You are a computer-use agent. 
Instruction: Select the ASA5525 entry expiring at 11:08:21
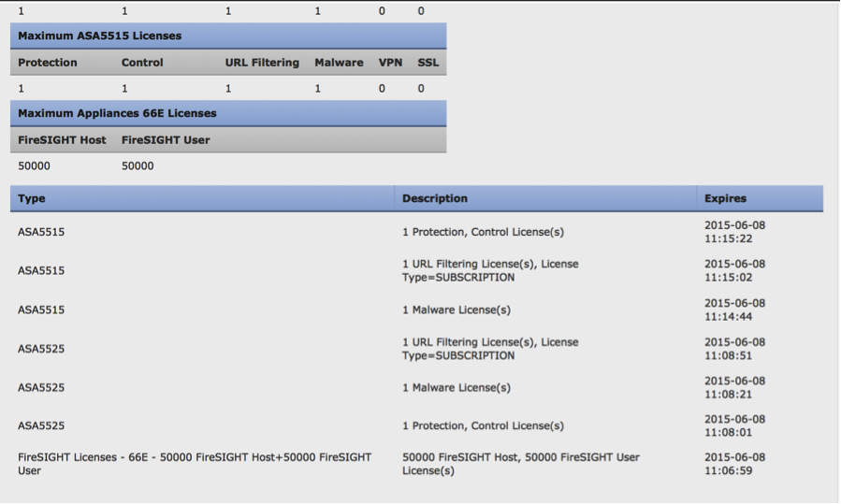coord(41,387)
